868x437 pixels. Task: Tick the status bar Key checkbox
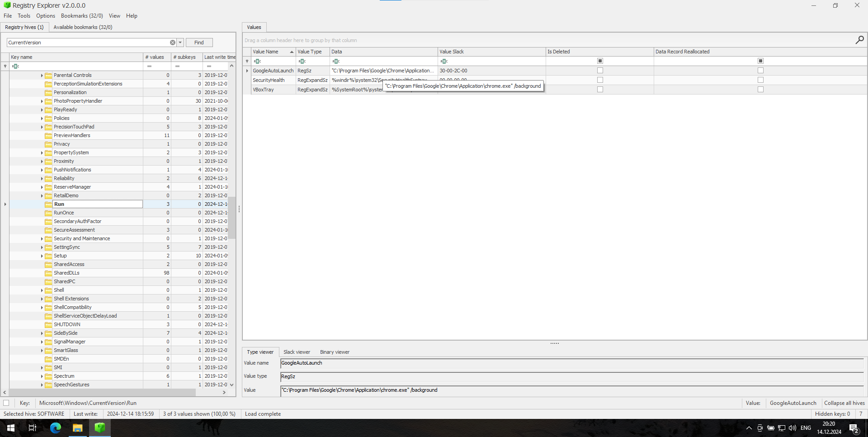(x=6, y=403)
